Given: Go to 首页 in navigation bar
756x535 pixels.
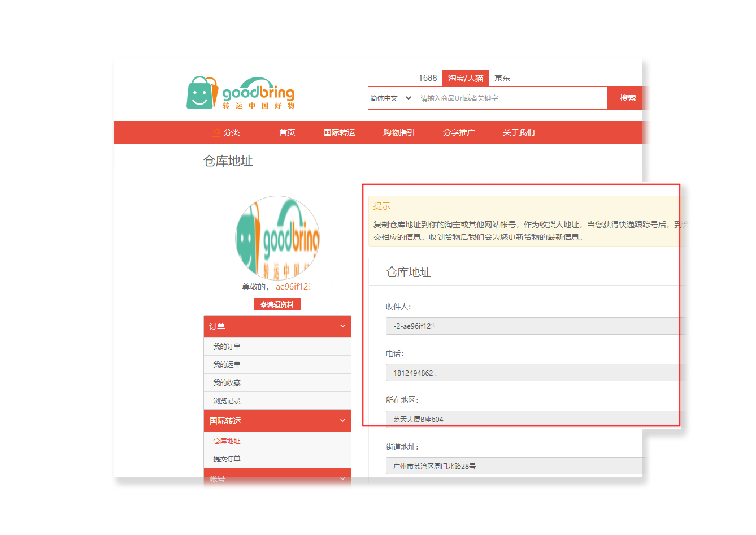Looking at the screenshot, I should (287, 132).
